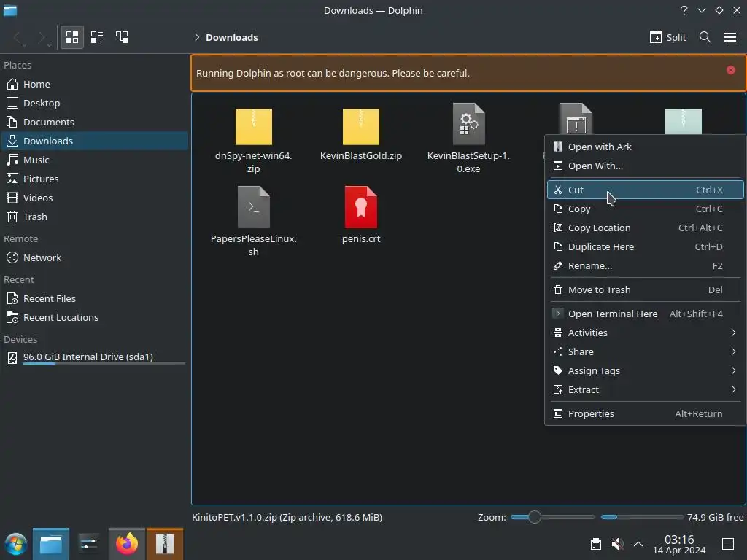Dismiss the root warning banner
747x560 pixels.
pyautogui.click(x=730, y=70)
